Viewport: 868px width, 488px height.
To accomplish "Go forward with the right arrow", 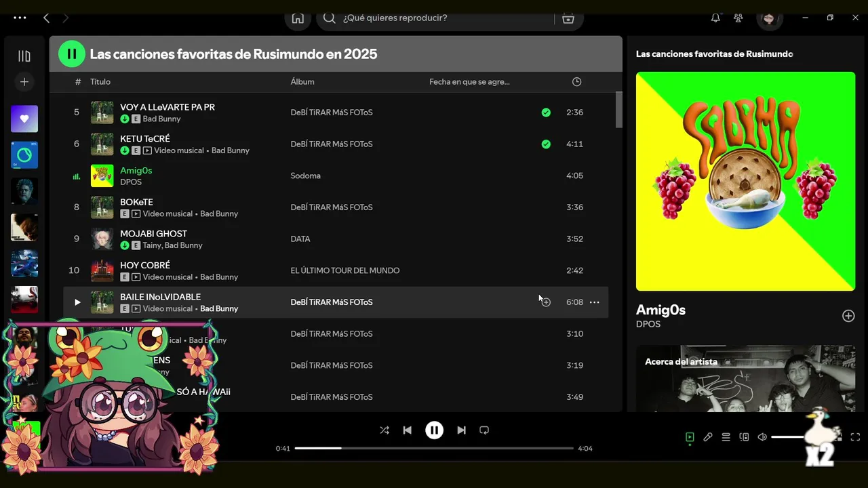I will click(x=66, y=18).
